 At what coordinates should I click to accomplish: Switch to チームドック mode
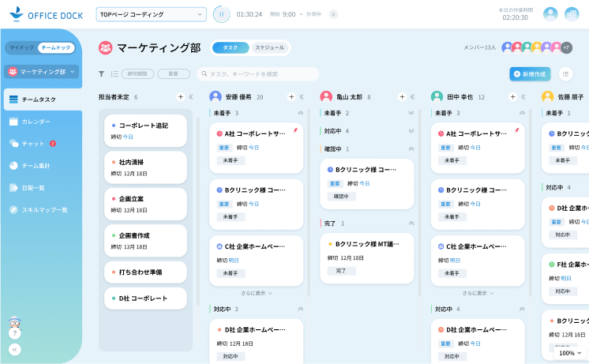(x=56, y=47)
